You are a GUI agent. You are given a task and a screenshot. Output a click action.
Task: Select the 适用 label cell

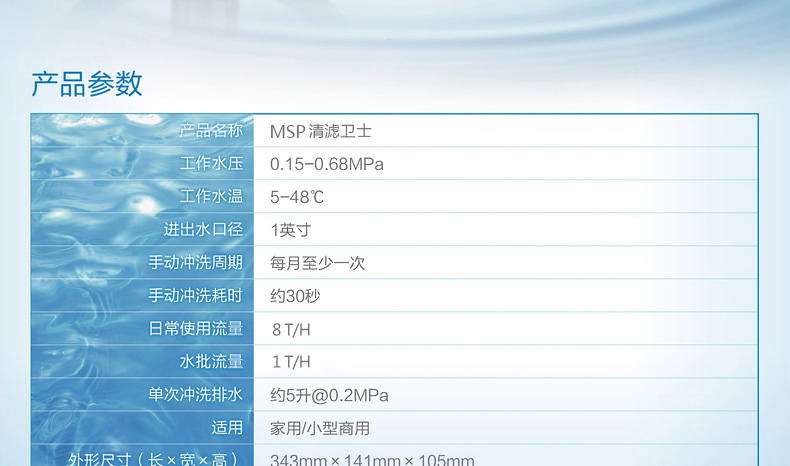pos(143,427)
